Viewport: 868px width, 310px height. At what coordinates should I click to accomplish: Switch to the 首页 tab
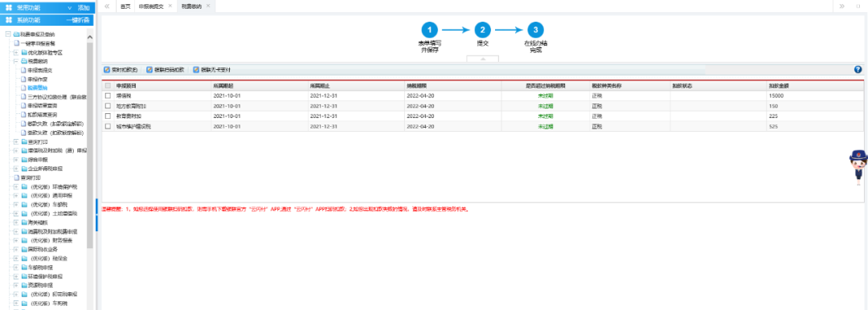125,6
